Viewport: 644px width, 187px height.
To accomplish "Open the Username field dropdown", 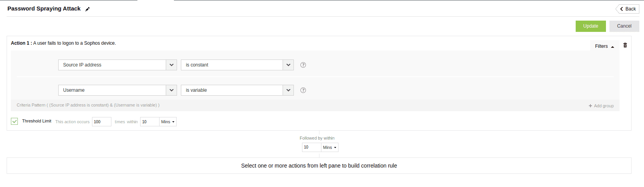I will point(171,90).
